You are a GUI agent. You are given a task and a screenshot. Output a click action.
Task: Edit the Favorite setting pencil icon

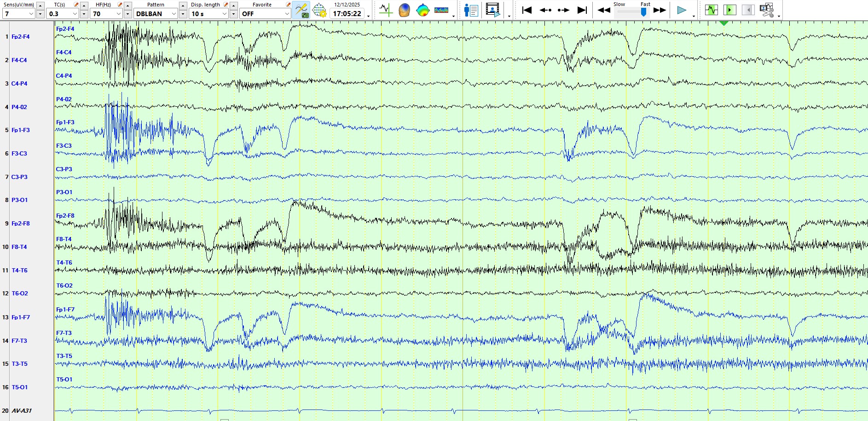[288, 5]
